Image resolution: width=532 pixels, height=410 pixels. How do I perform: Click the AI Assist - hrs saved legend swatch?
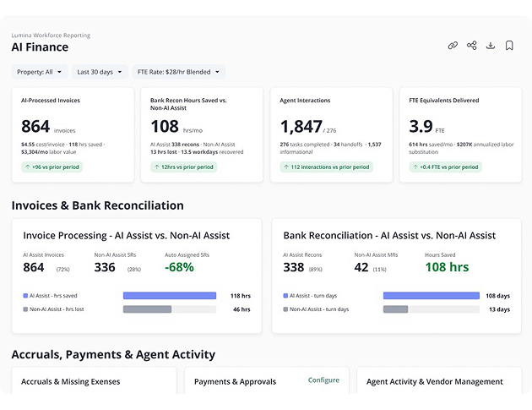pyautogui.click(x=25, y=296)
